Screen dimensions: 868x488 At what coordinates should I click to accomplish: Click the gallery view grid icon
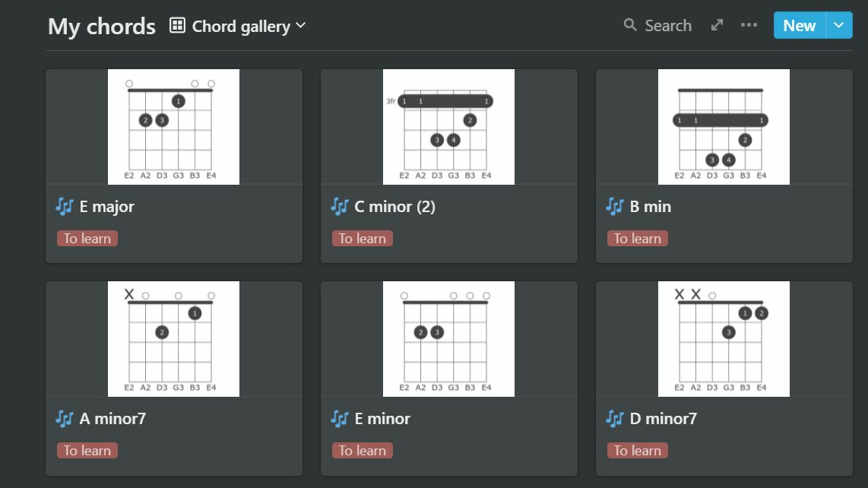[177, 26]
